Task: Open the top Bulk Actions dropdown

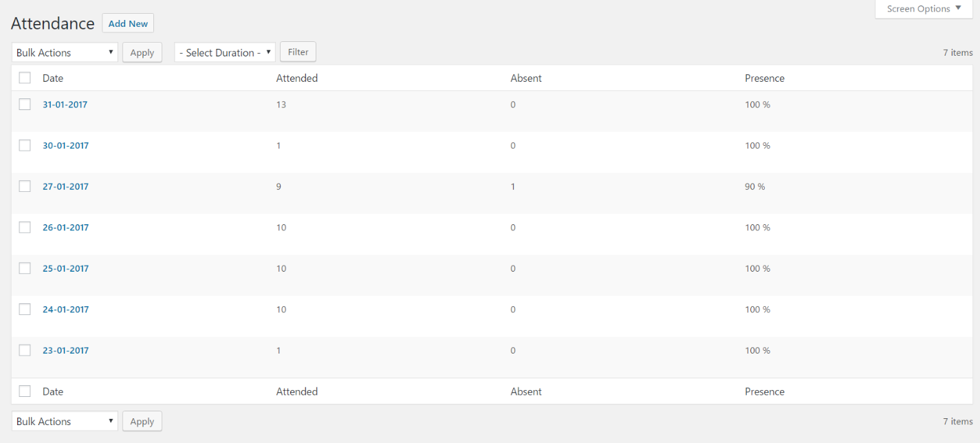Action: 65,53
